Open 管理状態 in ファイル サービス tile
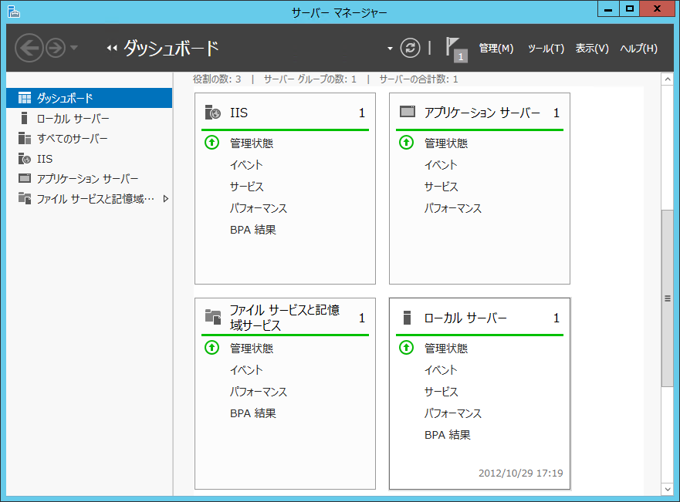The image size is (680, 502). coord(252,348)
